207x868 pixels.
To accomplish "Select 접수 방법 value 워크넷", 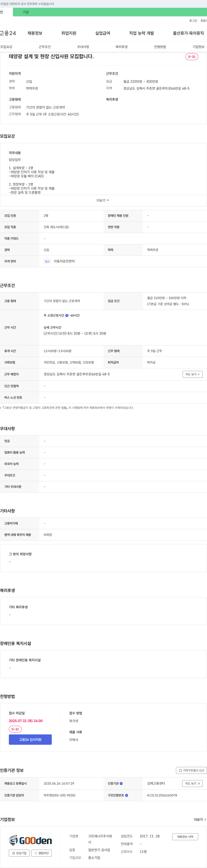I will point(74,721).
